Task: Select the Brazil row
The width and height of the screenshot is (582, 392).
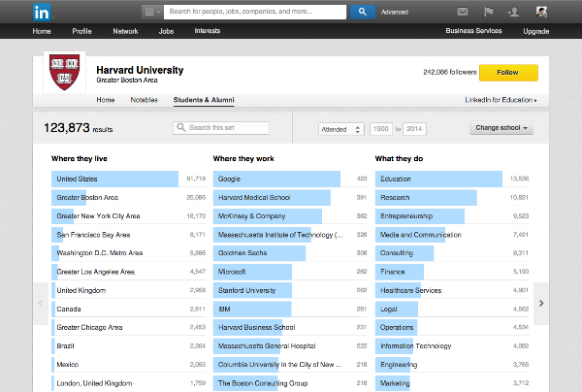Action: [x=128, y=346]
